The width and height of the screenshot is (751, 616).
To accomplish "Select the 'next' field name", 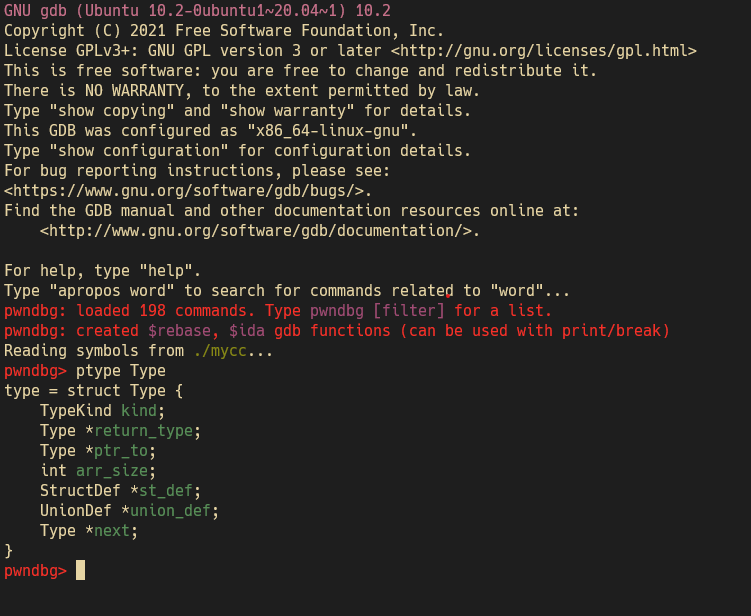I will click(112, 531).
